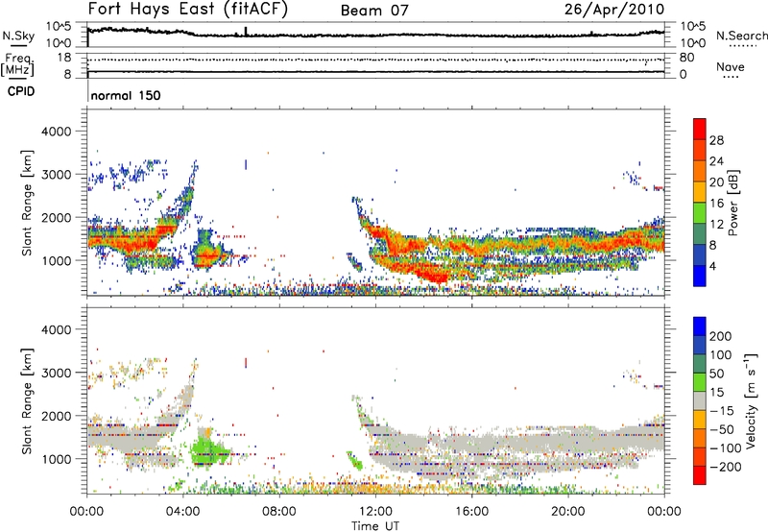Image resolution: width=768 pixels, height=532 pixels.
Task: Click the 80 tick on the Nave axis
Action: click(x=686, y=58)
